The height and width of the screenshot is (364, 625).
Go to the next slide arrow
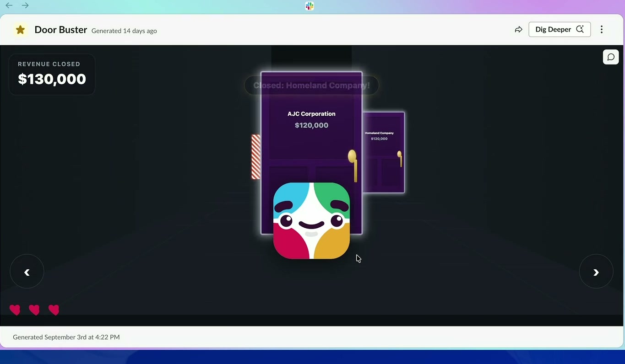(x=596, y=271)
